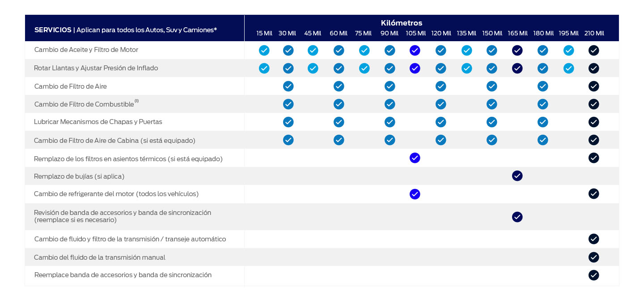Image resolution: width=644 pixels, height=300 pixels.
Task: Click the Kilómetros header title
Action: point(401,23)
